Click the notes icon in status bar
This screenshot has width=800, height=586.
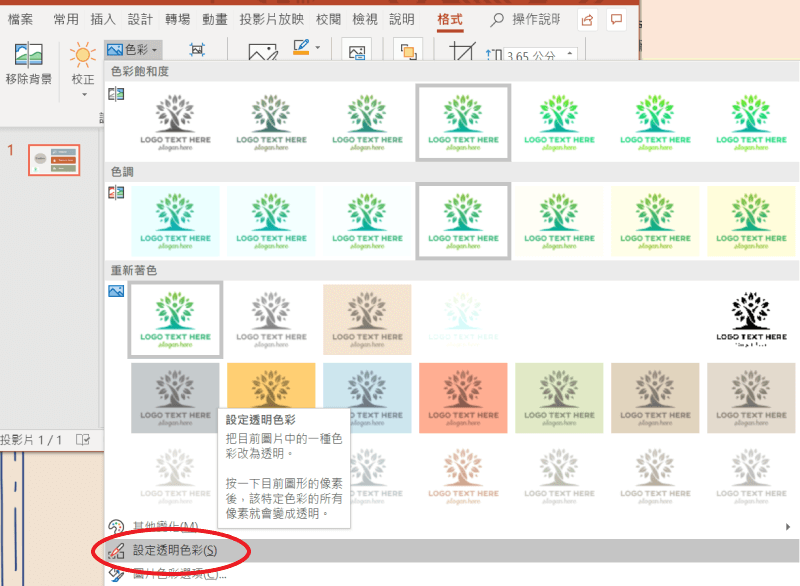(x=83, y=440)
